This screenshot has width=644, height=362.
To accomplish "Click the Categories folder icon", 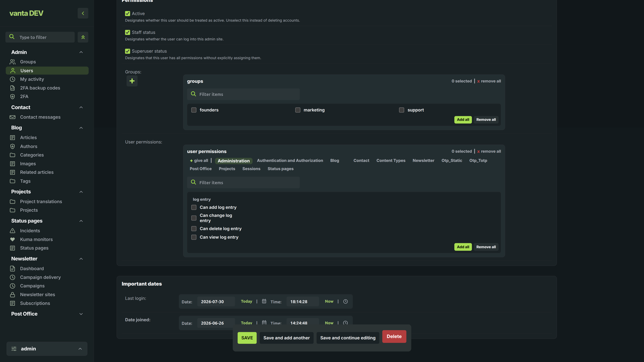I will (x=13, y=155).
